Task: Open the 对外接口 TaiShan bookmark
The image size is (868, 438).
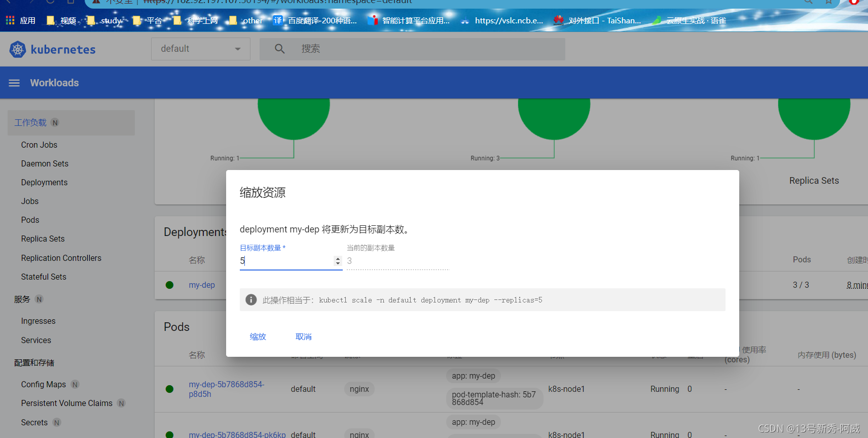Action: coord(597,20)
